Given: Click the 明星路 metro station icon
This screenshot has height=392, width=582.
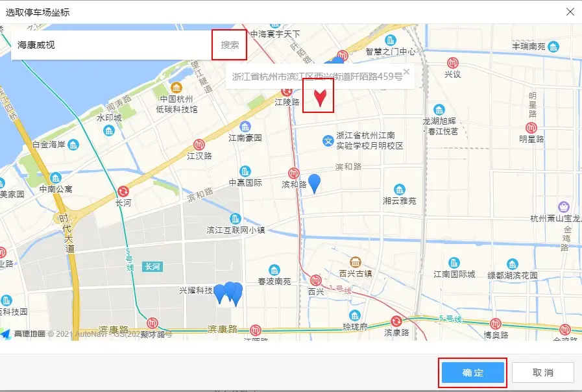Looking at the screenshot, I should (x=531, y=128).
